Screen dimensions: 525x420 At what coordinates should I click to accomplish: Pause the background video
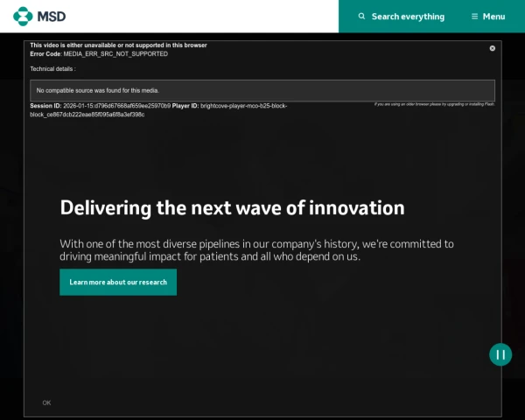pos(500,354)
